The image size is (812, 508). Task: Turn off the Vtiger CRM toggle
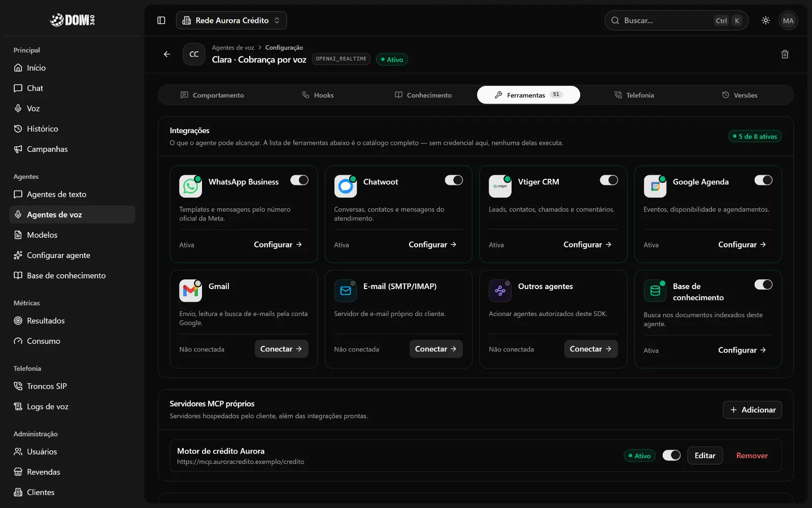tap(609, 180)
